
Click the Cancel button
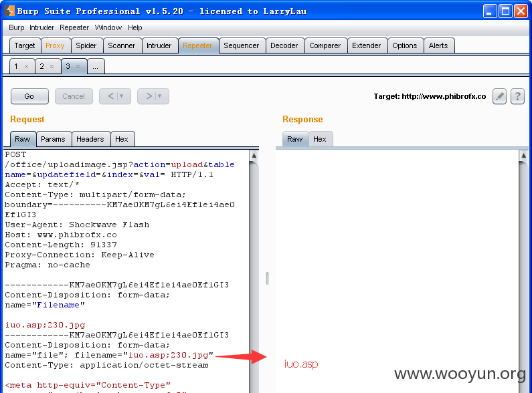(x=74, y=96)
